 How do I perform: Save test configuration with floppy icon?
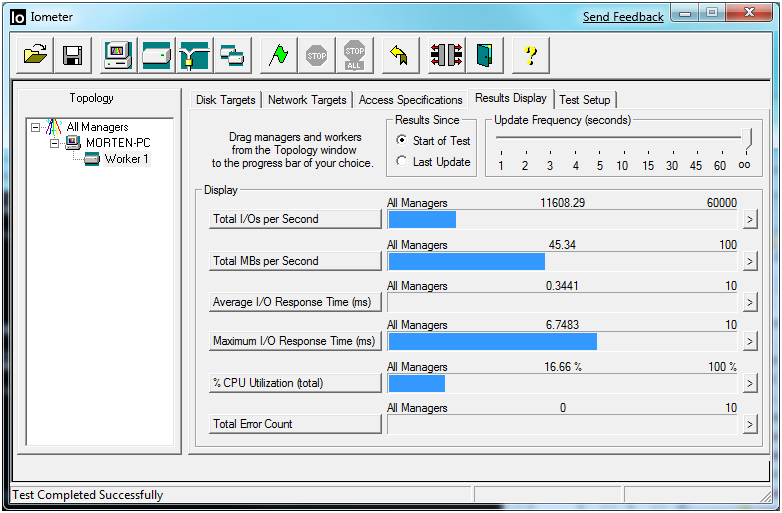(x=73, y=55)
